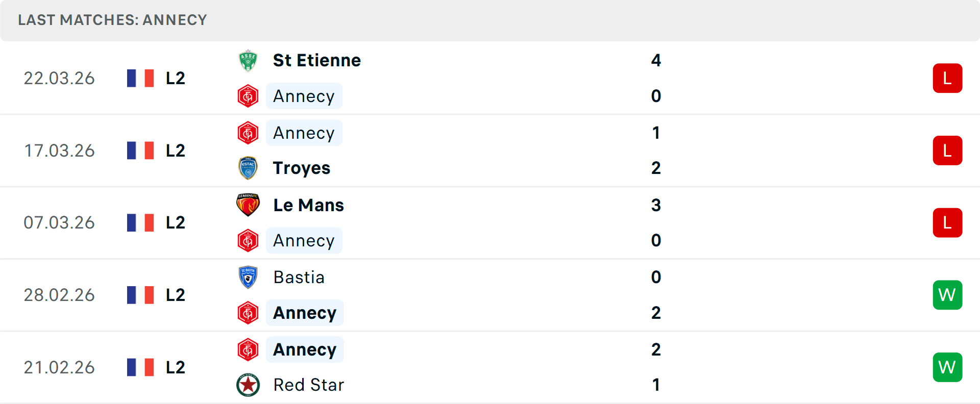
Task: Click French flag beside the 28.02.26 match
Action: (140, 295)
